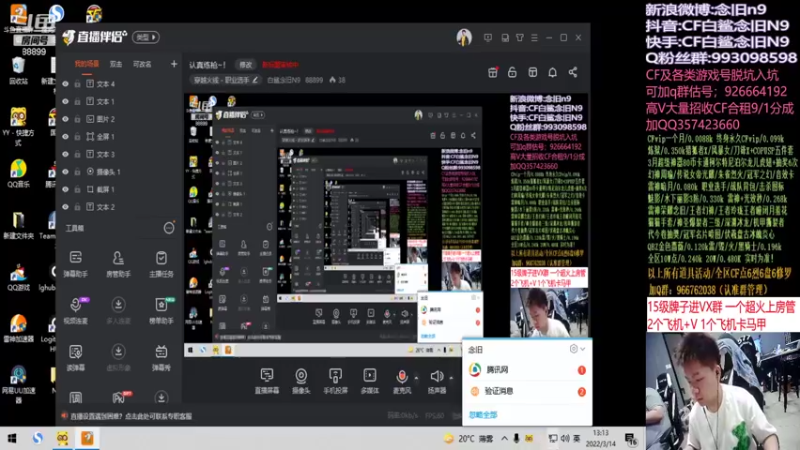The image size is (800, 450).
Task: Click the live preview canvas
Action: (x=386, y=224)
